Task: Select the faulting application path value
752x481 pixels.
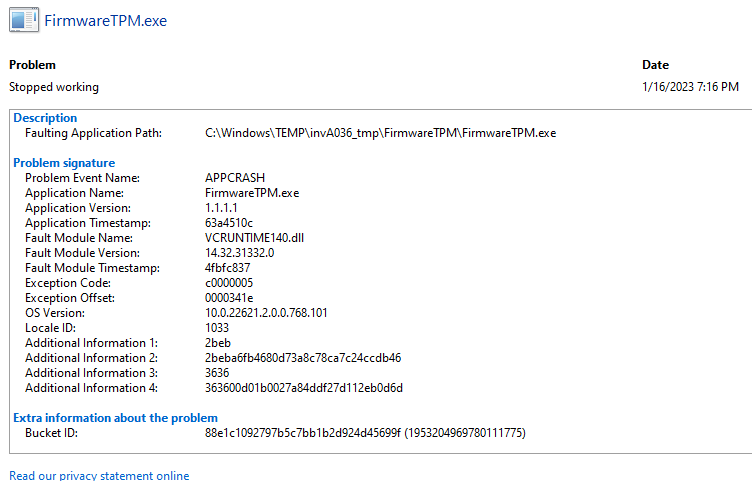Action: (x=380, y=133)
